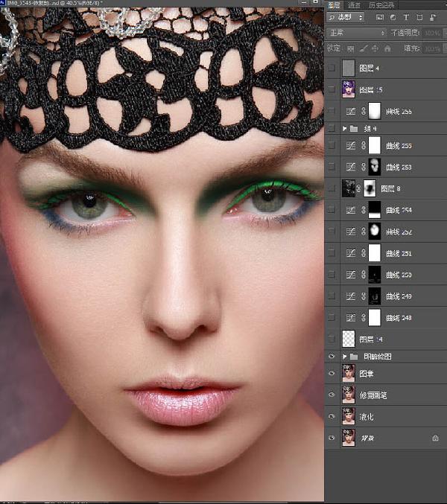This screenshot has height=504, width=447.
Task: Click the lock all padlock icon
Action: tap(387, 48)
